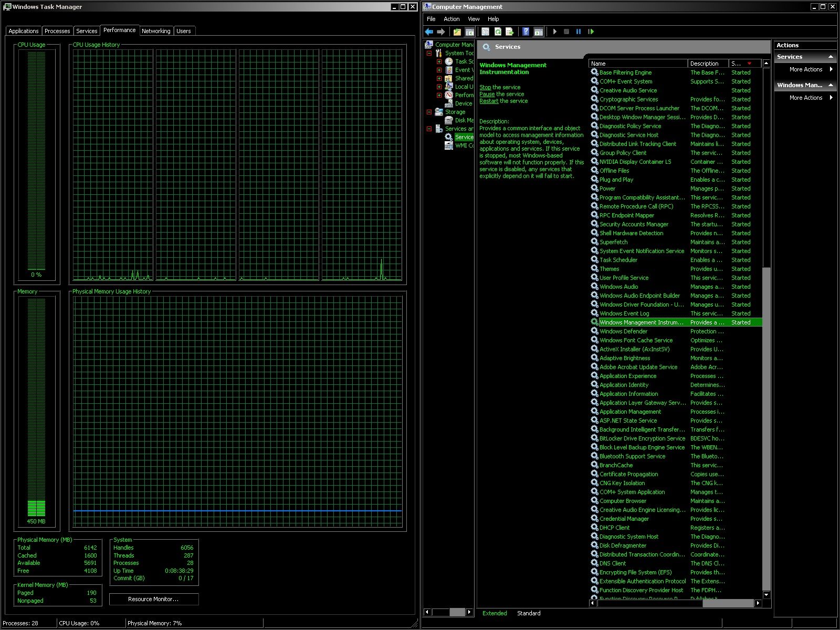Switch to the Processes tab
The height and width of the screenshot is (630, 840).
(x=57, y=31)
